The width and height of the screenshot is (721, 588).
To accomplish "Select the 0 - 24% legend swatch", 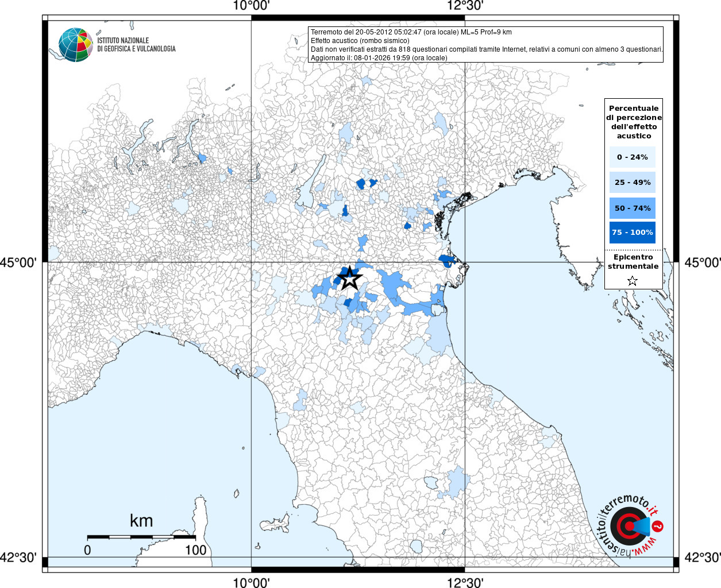I will pos(633,157).
